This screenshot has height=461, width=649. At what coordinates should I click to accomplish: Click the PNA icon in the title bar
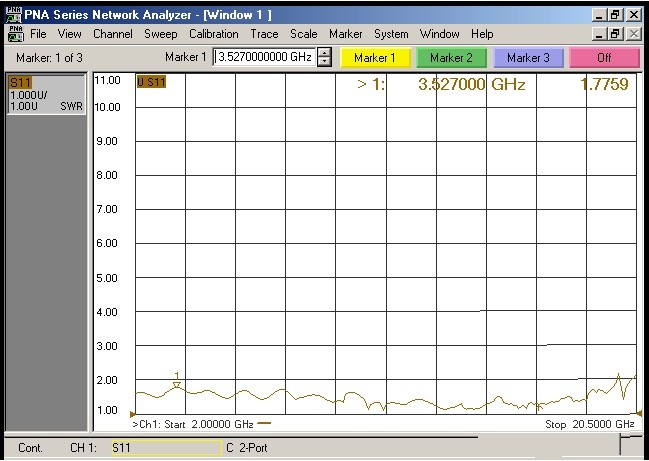(14, 14)
